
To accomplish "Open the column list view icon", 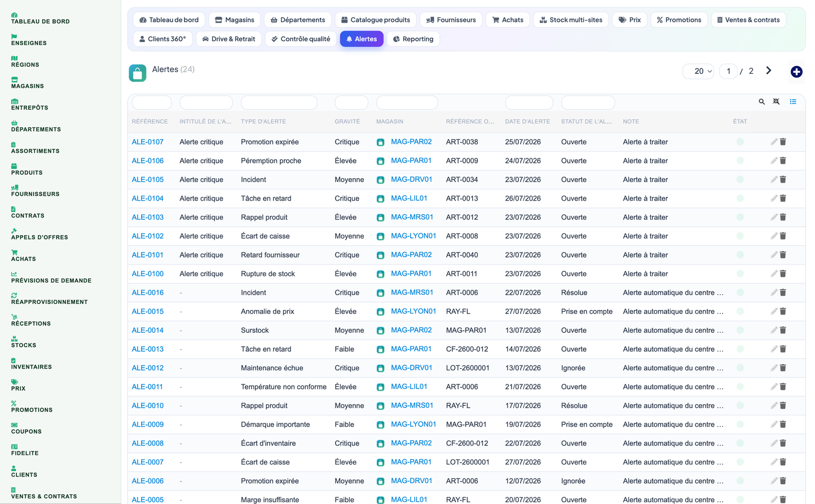I will (x=793, y=101).
